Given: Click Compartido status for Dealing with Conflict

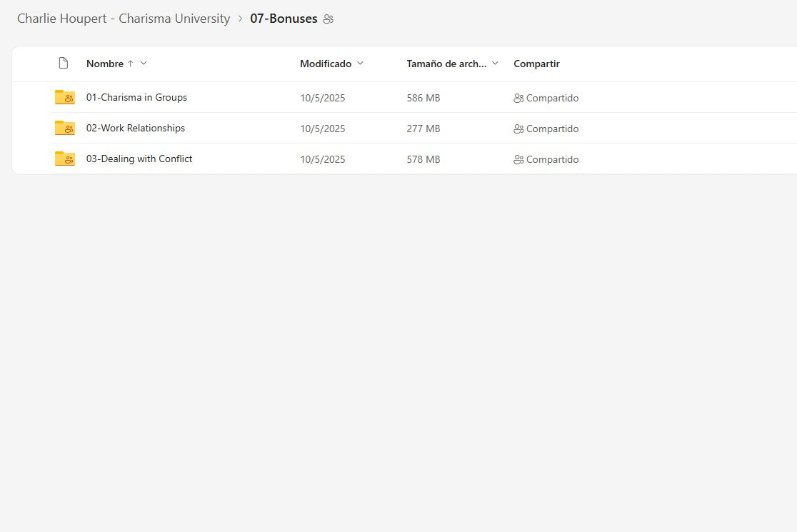Looking at the screenshot, I should pos(552,160).
